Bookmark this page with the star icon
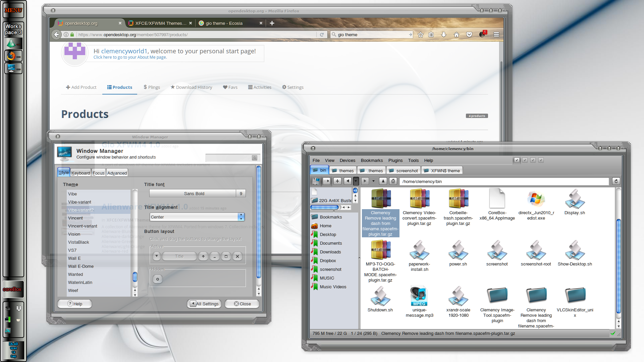The height and width of the screenshot is (362, 644). (x=420, y=35)
